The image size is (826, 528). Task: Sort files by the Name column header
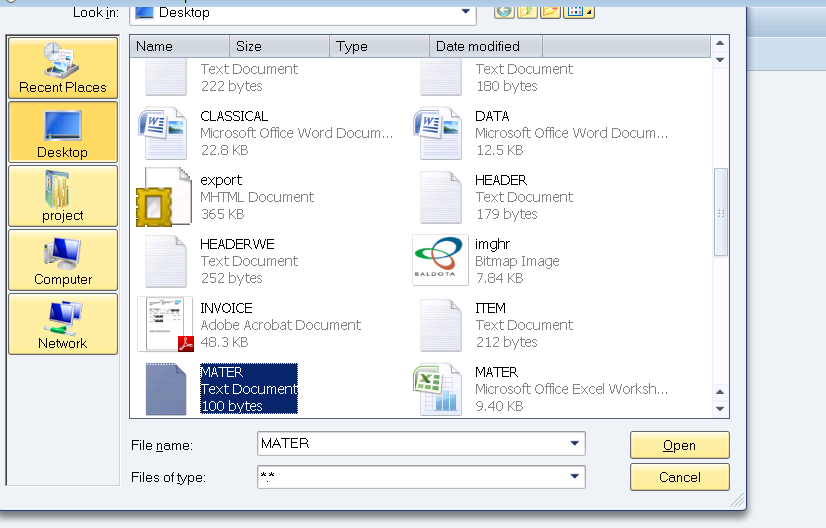click(x=180, y=46)
